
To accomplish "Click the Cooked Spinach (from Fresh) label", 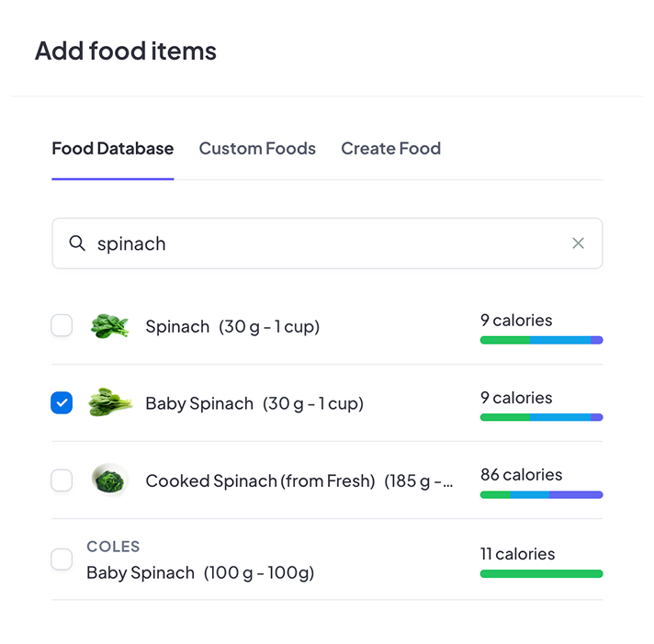I will 260,480.
